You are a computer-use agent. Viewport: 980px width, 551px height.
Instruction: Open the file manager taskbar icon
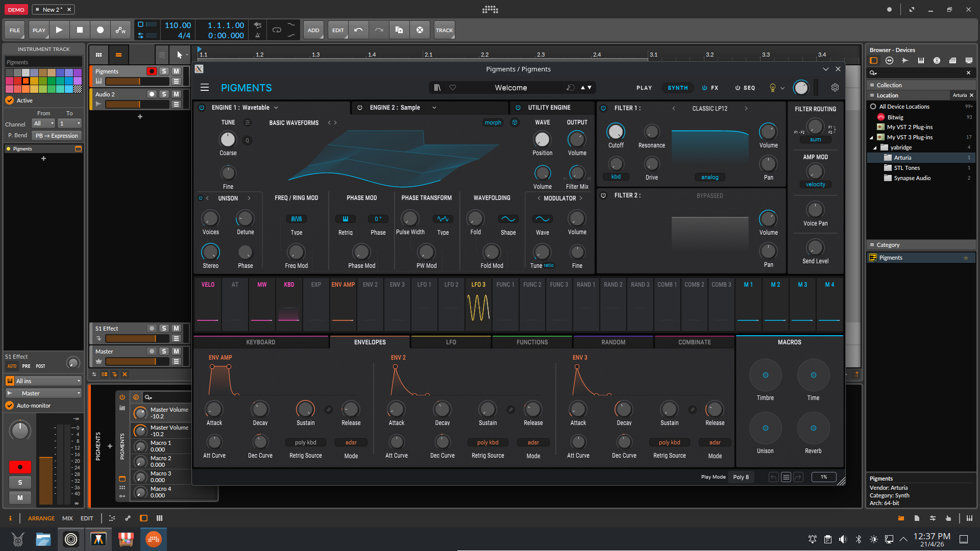coord(43,539)
